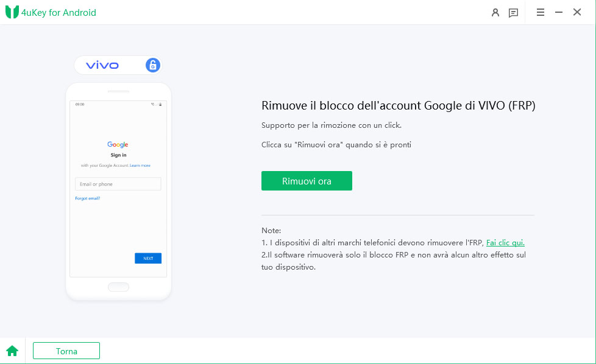Image resolution: width=596 pixels, height=364 pixels.
Task: Follow the 'Learn more' link
Action: coord(140,166)
